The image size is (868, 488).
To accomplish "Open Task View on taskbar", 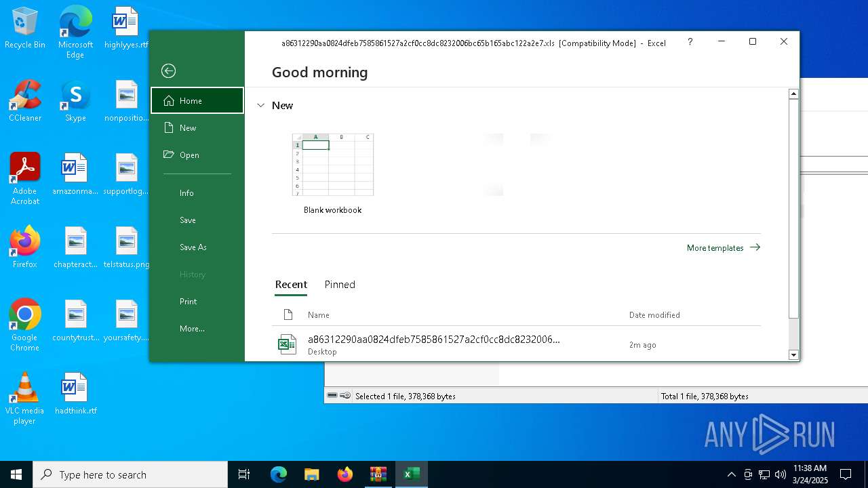I will coord(244,474).
